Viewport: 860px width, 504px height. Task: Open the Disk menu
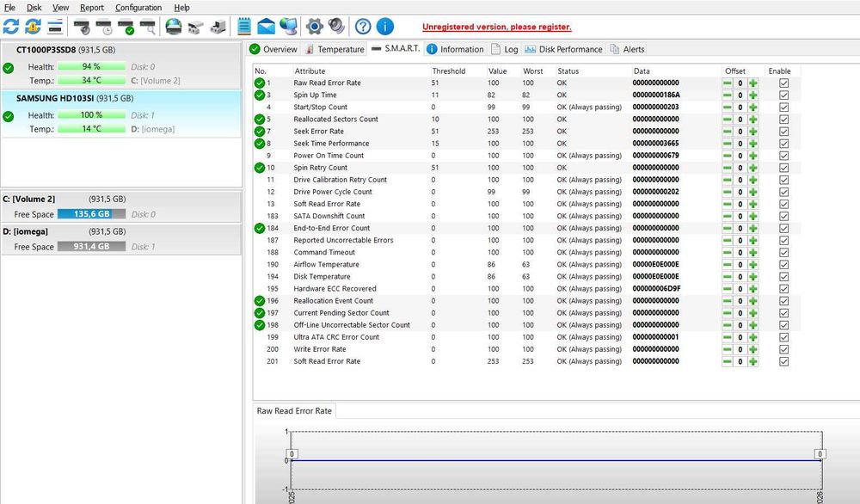(34, 7)
